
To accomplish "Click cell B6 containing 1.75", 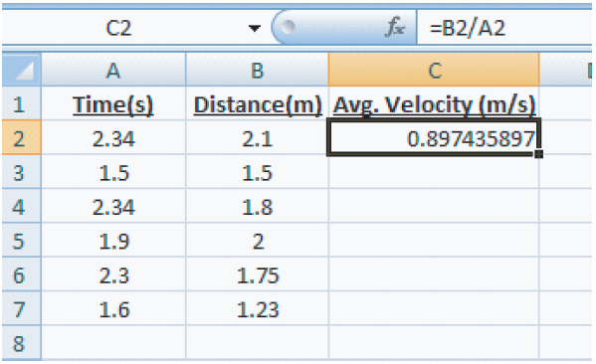I will click(x=257, y=274).
